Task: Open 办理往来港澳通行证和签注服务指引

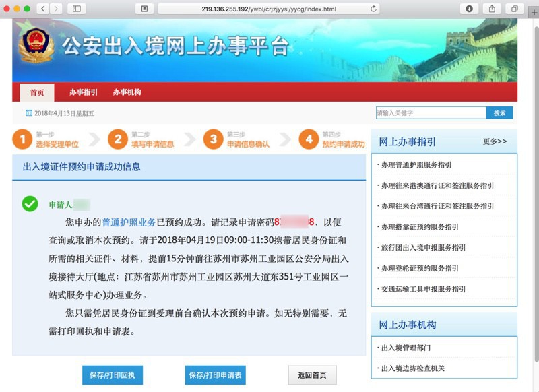Action: tap(437, 185)
